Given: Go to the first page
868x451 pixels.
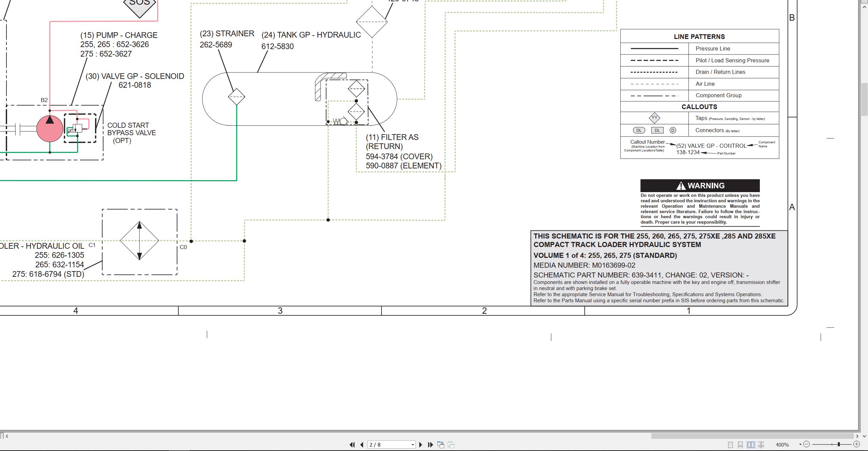Looking at the screenshot, I should [352, 445].
